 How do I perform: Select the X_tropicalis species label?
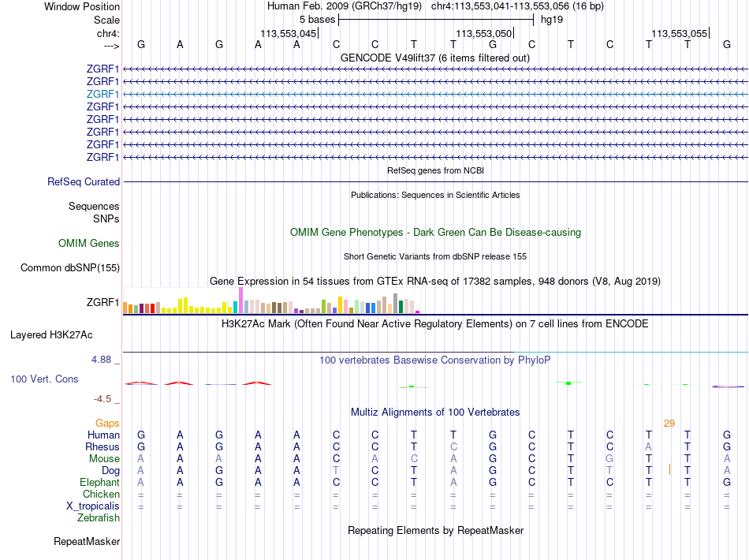click(x=93, y=506)
